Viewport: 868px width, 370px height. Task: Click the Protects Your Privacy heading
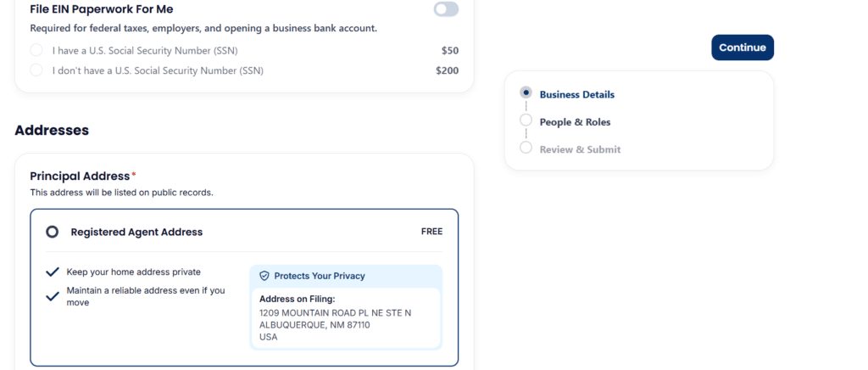(320, 276)
